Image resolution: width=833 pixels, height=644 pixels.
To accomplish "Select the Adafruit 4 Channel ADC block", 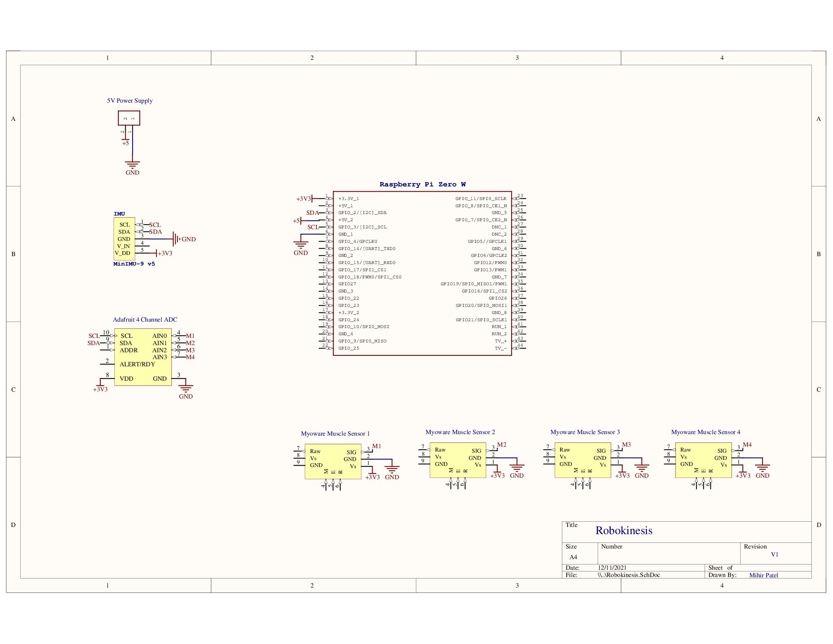I will (143, 358).
